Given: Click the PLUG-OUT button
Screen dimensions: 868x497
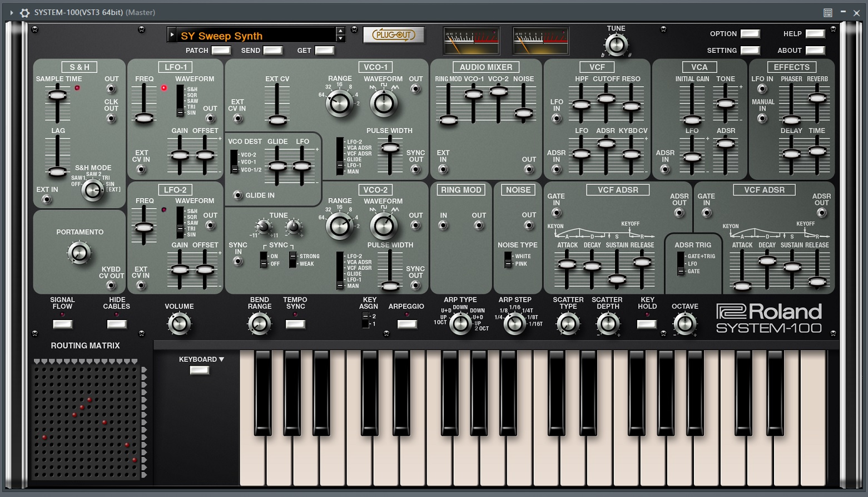Looking at the screenshot, I should pyautogui.click(x=394, y=35).
